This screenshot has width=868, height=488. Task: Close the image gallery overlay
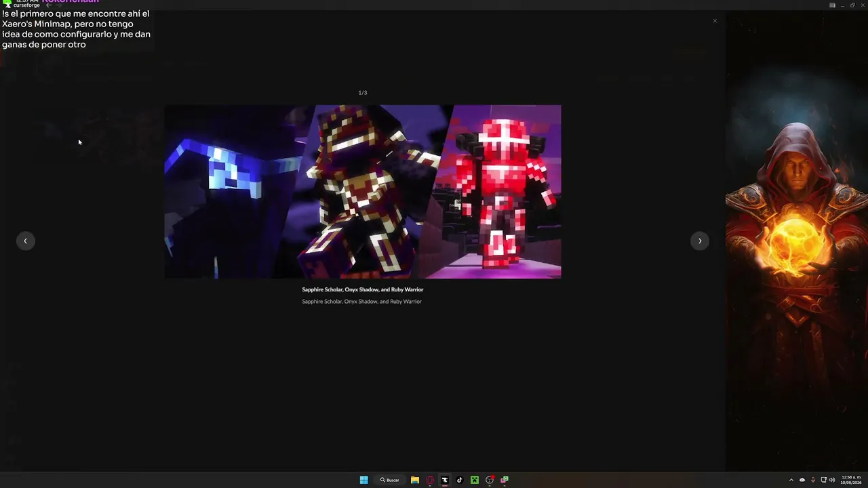tap(715, 21)
